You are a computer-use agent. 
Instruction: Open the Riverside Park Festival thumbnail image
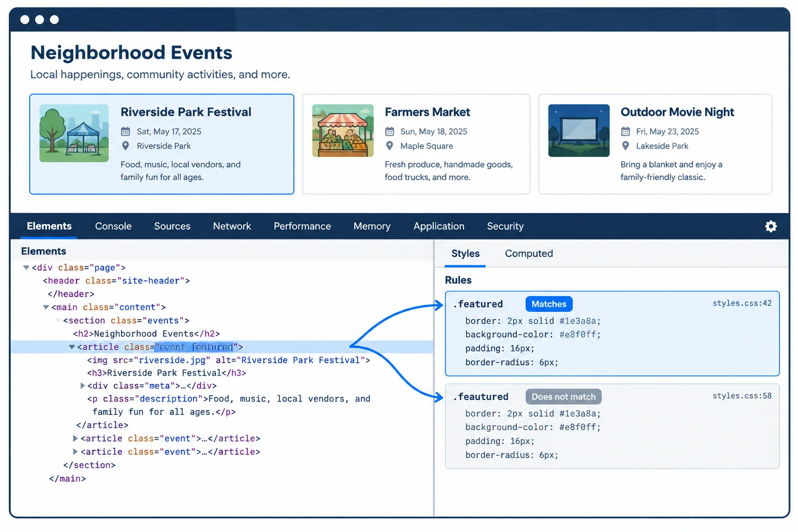(74, 133)
